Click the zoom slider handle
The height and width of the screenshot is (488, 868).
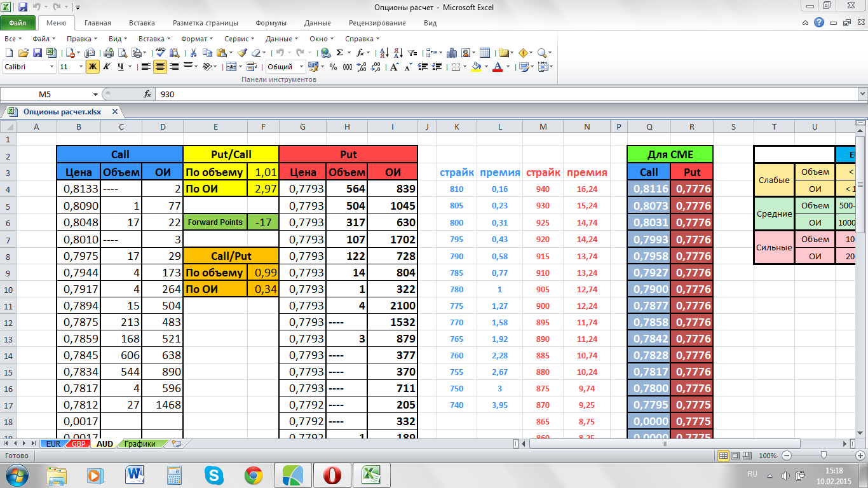pyautogui.click(x=824, y=456)
